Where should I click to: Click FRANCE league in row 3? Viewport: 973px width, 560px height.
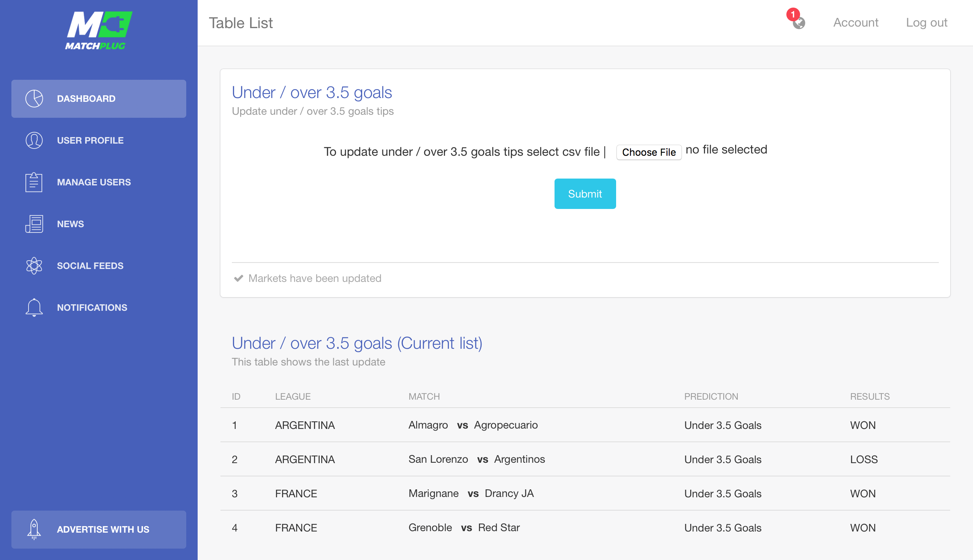pos(296,494)
